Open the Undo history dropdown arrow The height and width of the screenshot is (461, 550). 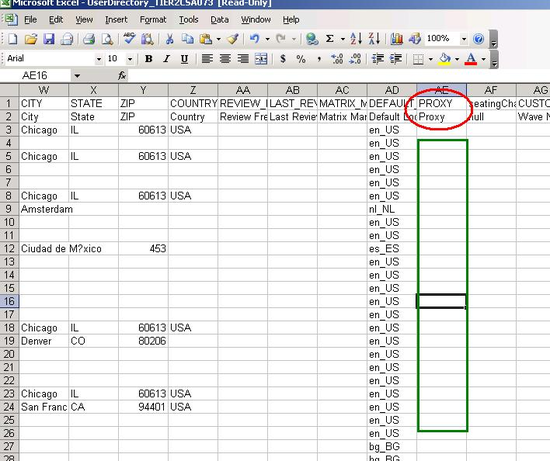267,39
